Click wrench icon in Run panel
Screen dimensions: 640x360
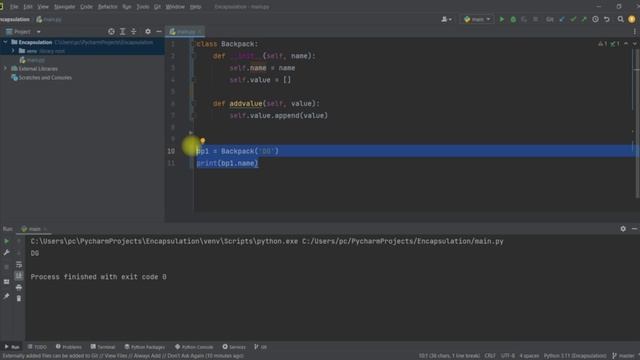pos(6,253)
